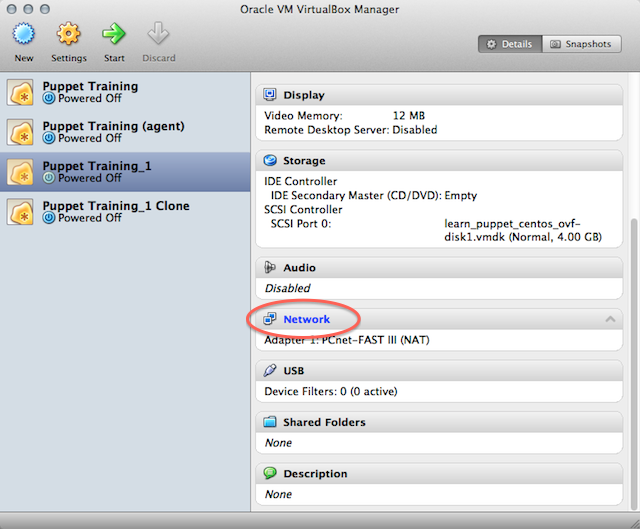
Task: Click the New virtual machine icon
Action: [x=24, y=33]
